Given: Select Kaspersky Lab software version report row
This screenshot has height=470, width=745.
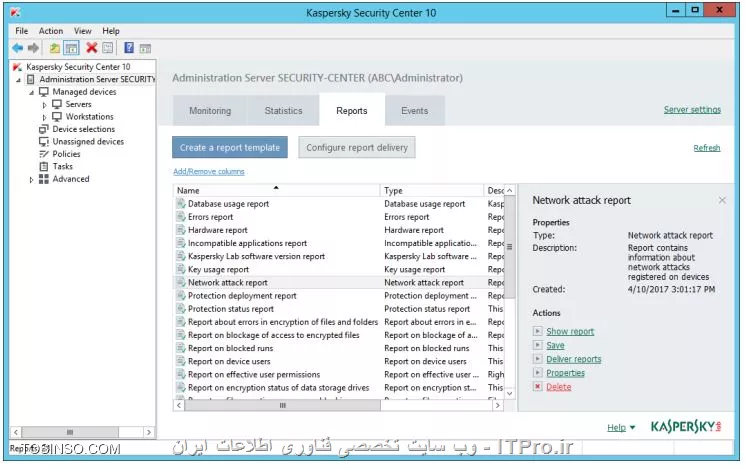Looking at the screenshot, I should pos(338,256).
